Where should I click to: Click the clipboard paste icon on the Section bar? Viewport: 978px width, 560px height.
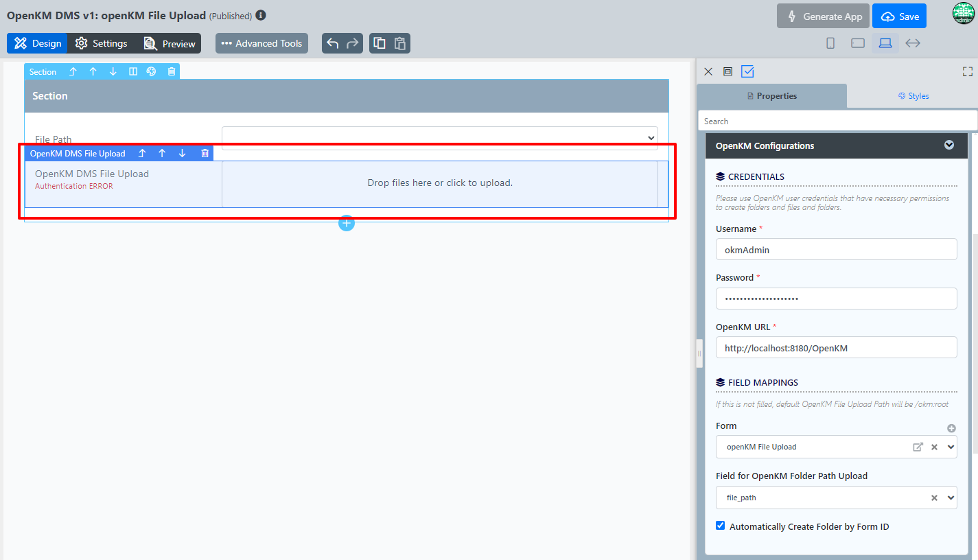coord(172,71)
